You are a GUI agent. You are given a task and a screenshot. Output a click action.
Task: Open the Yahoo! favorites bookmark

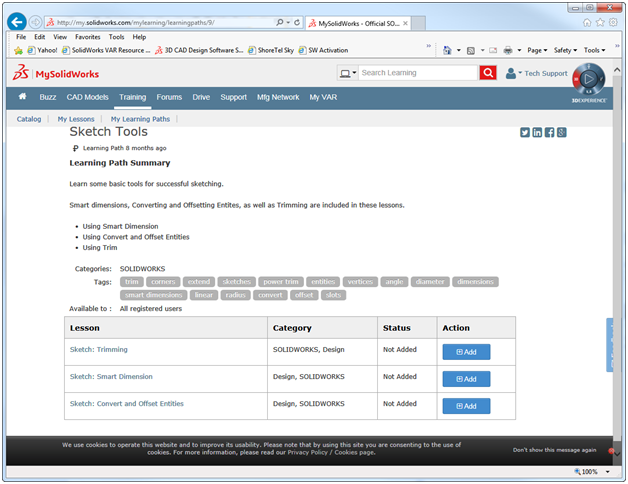point(42,50)
